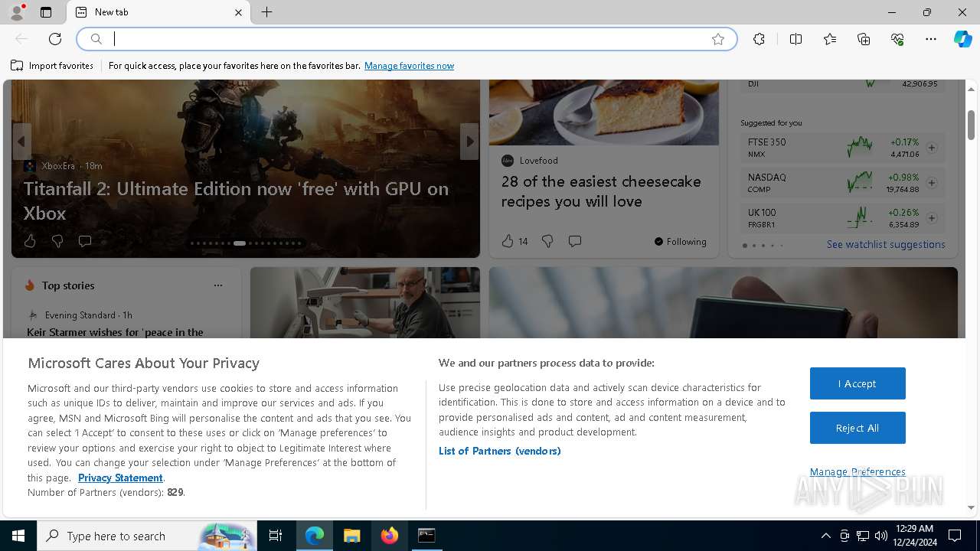Image resolution: width=980 pixels, height=551 pixels.
Task: Comment on the cheesecake recipes article
Action: point(575,241)
